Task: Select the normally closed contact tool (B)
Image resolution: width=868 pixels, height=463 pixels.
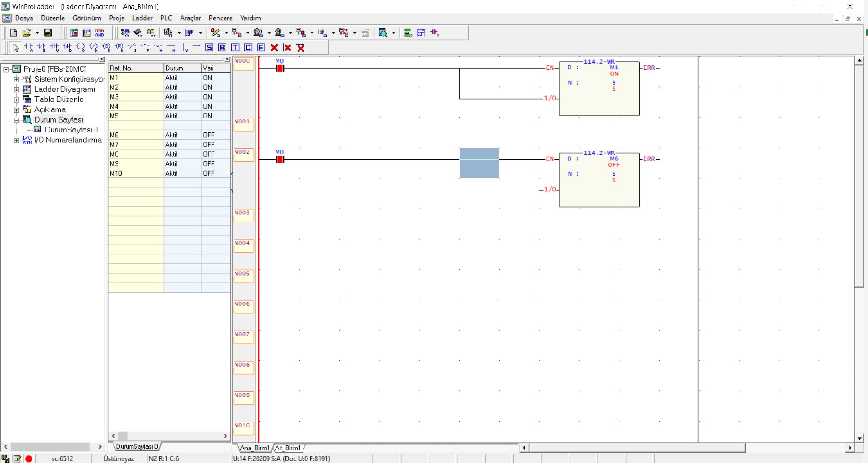Action: pos(41,48)
